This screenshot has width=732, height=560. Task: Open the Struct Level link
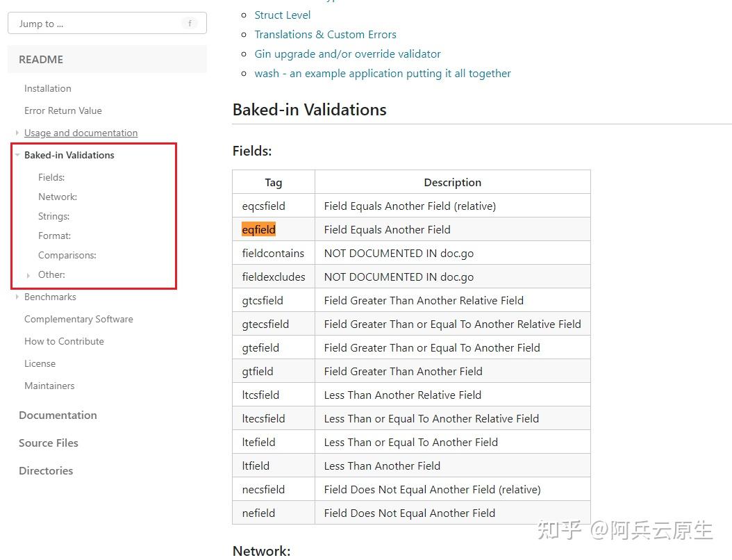pyautogui.click(x=282, y=15)
